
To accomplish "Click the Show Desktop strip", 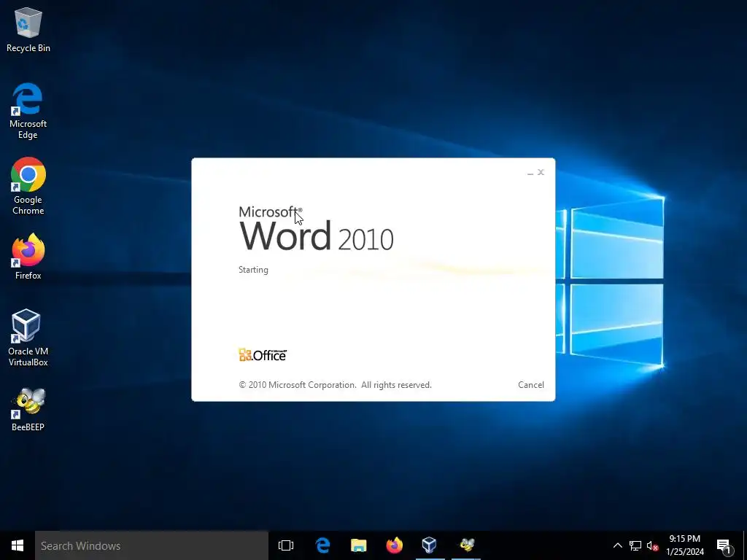I will (x=745, y=545).
